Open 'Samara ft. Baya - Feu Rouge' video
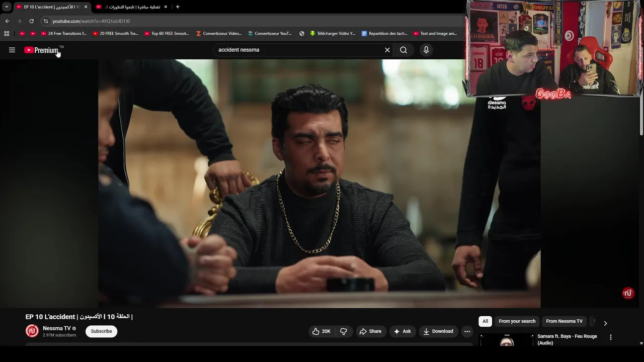This screenshot has height=362, width=644. (x=567, y=339)
